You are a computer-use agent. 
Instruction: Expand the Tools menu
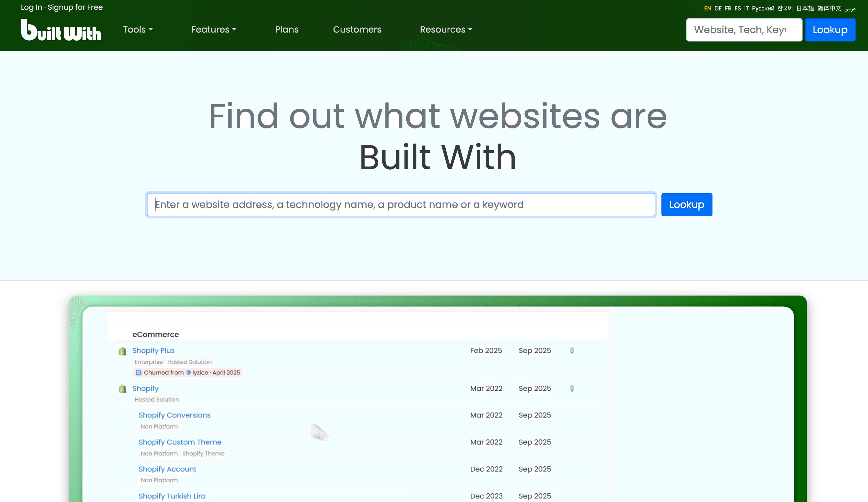[137, 29]
